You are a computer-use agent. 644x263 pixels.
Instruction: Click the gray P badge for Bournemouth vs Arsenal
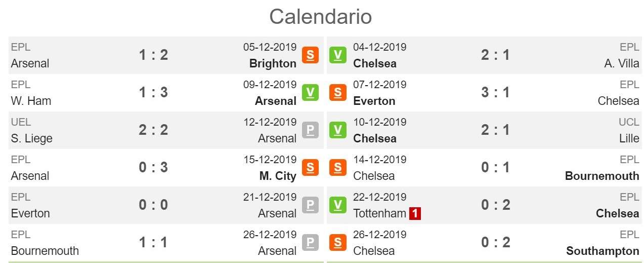tap(310, 242)
